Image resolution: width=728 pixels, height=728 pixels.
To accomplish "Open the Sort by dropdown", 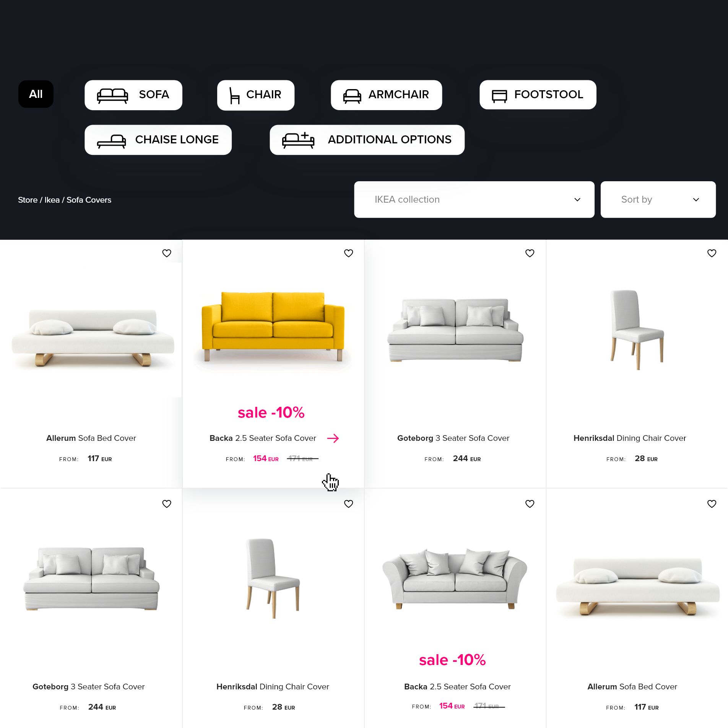I will coord(658,200).
